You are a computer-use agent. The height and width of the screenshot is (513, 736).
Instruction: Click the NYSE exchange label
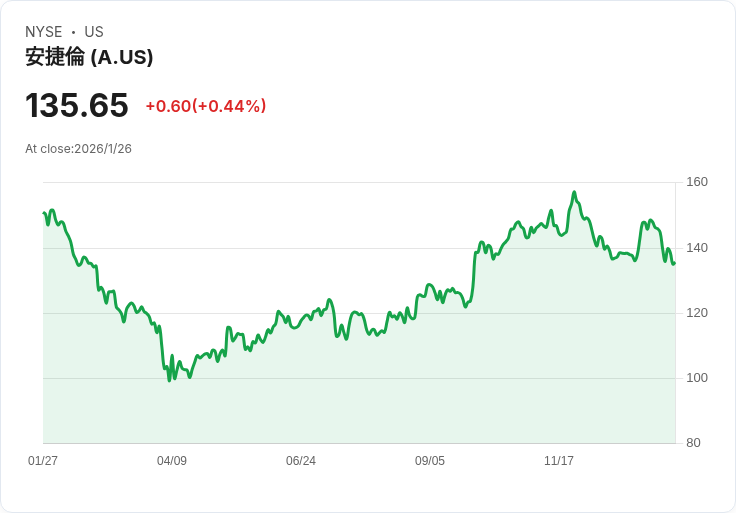coord(44,32)
